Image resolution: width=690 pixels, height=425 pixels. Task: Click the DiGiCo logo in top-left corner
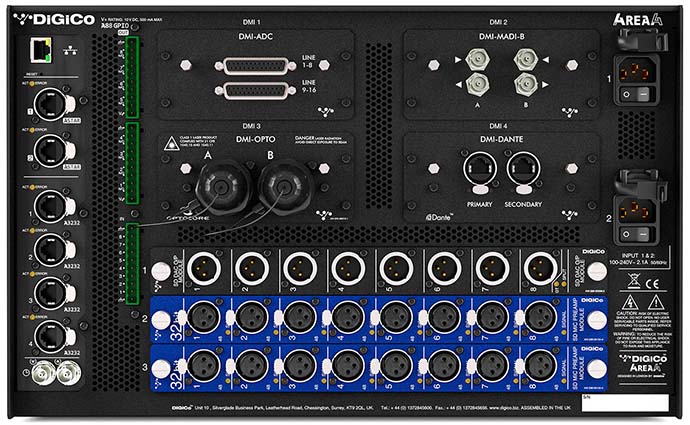coord(55,19)
